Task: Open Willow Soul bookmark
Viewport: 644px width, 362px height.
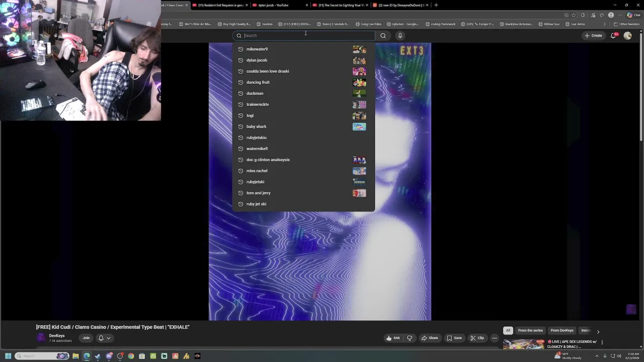Action: 549,24
